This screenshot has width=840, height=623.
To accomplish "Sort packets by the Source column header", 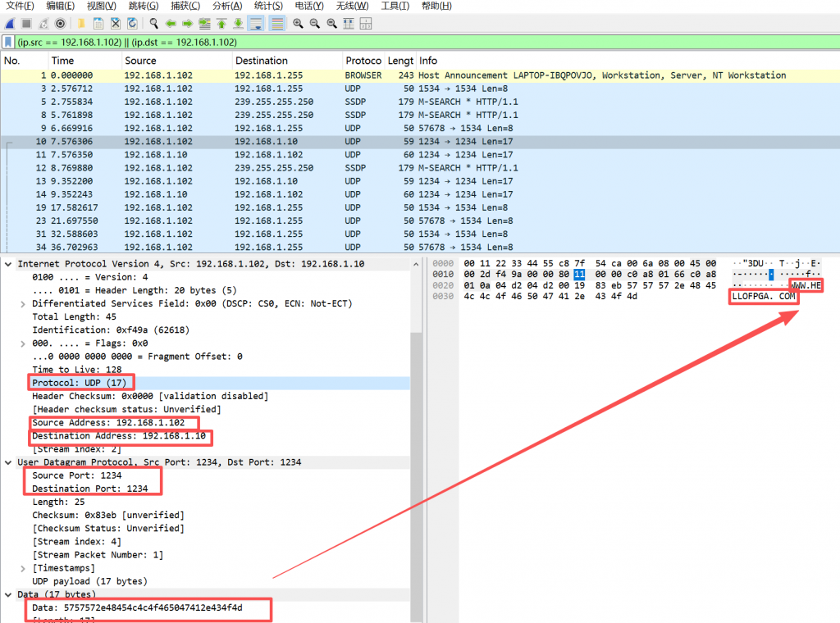I will pos(140,61).
